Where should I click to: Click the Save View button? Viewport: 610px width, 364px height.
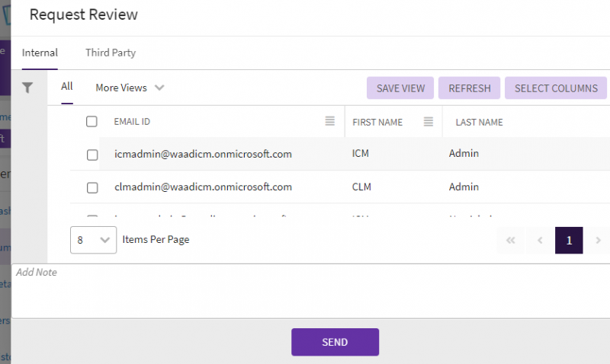tap(400, 88)
